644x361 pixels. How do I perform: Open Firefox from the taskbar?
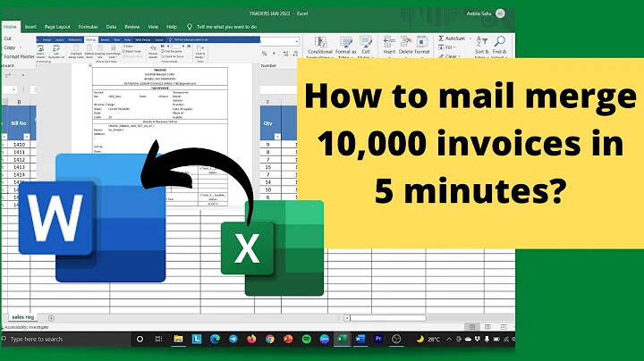(x=251, y=339)
